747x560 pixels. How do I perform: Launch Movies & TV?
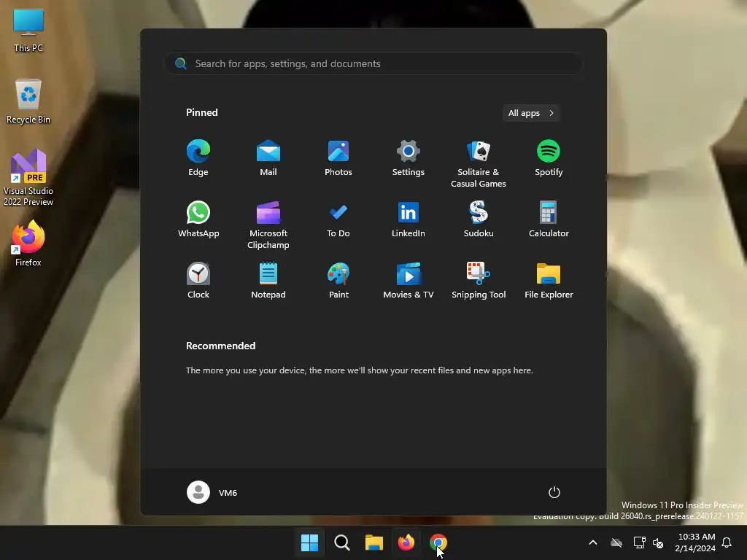click(x=409, y=281)
